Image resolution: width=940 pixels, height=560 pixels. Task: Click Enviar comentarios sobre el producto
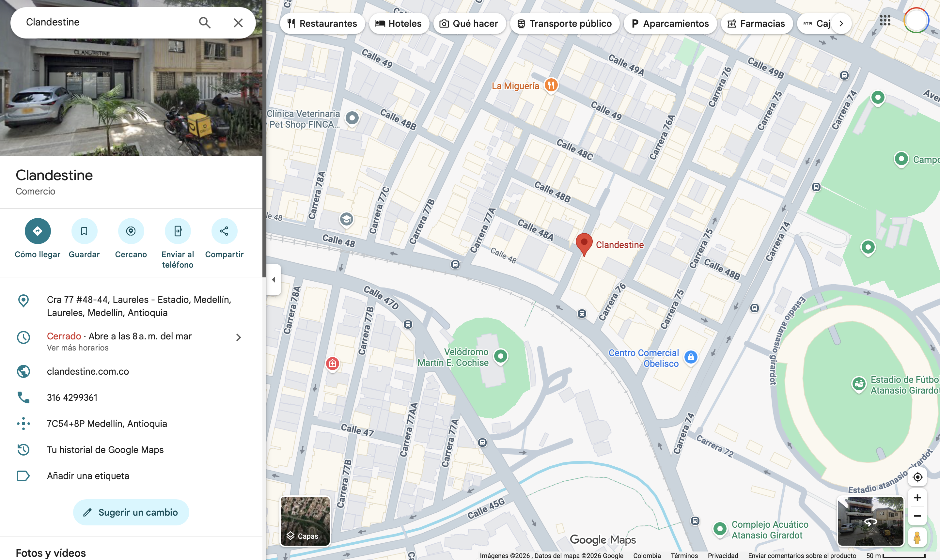pos(802,556)
